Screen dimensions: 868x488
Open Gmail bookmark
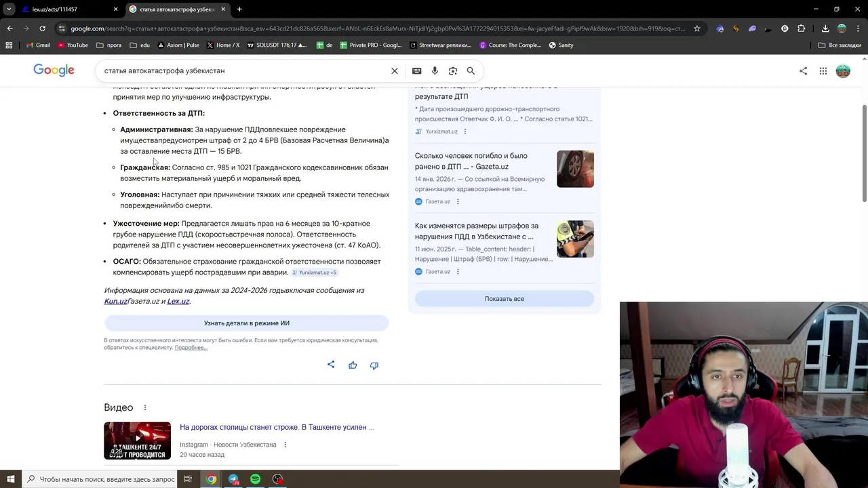click(37, 45)
